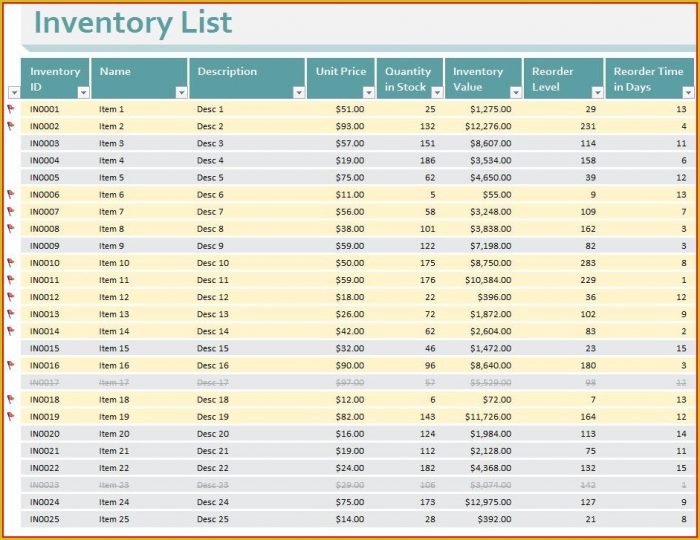Select cell Desc 22
The width and height of the screenshot is (700, 540).
coord(212,468)
